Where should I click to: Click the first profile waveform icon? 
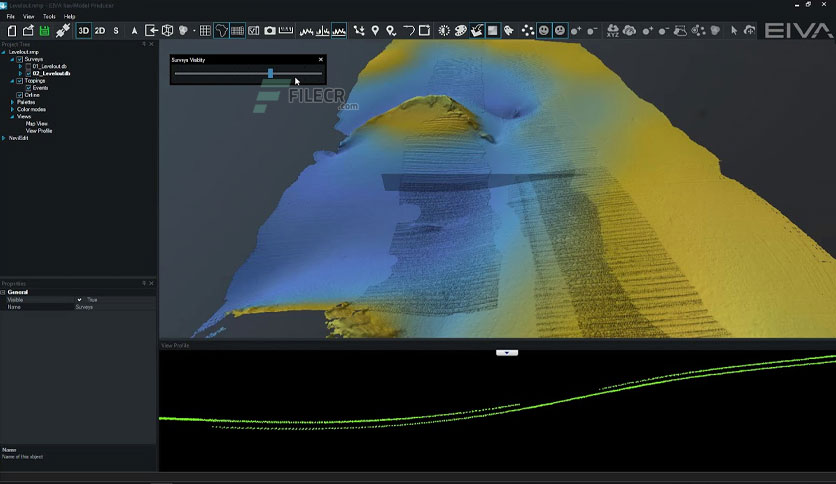306,31
